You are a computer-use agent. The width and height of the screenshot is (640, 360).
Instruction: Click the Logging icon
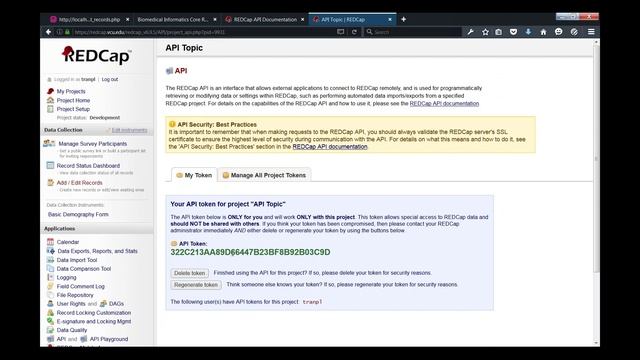(50, 277)
